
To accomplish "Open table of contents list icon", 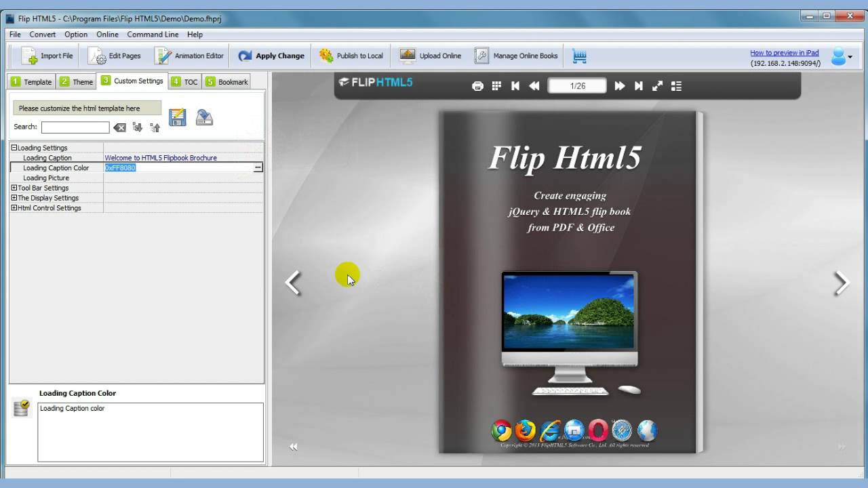I will (676, 86).
